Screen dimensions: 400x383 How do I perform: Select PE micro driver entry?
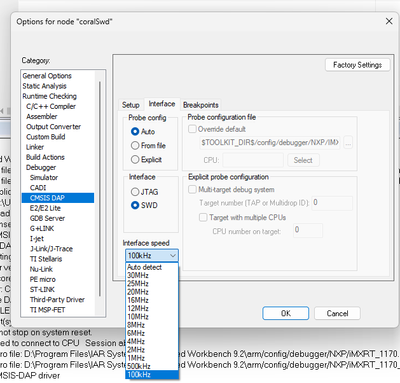(43, 279)
